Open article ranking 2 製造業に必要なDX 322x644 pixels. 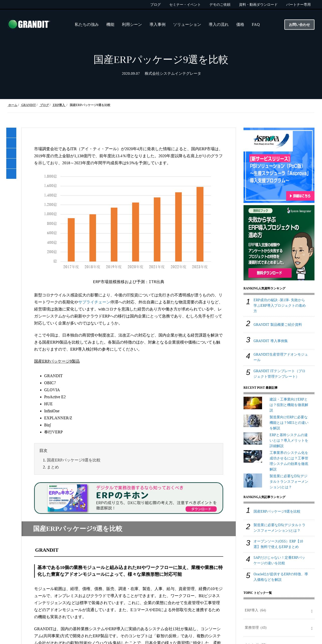(x=279, y=528)
